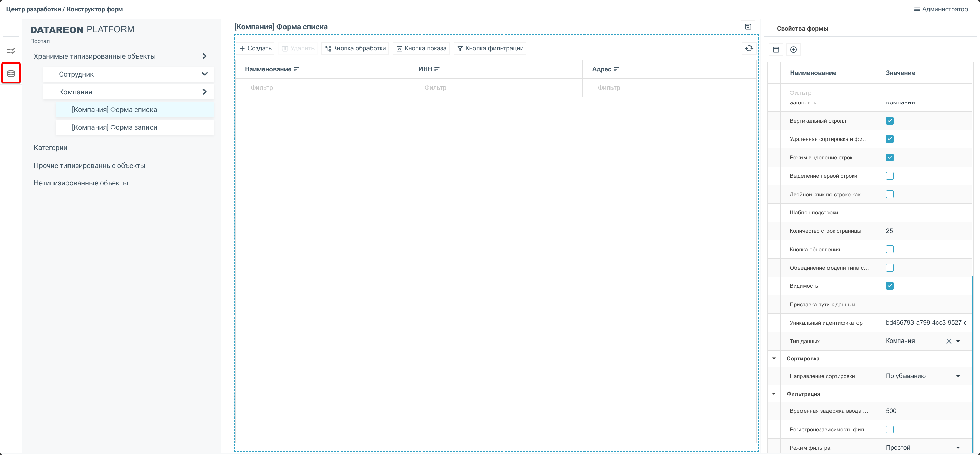Click the database icon in left sidebar

pos(11,74)
